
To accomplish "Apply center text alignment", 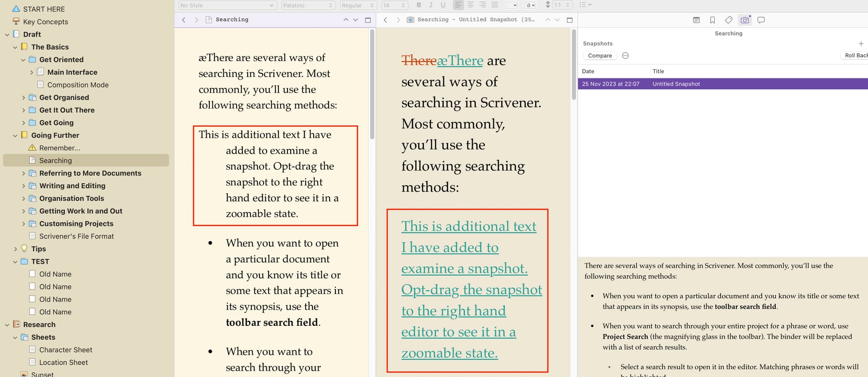I will pyautogui.click(x=471, y=5).
